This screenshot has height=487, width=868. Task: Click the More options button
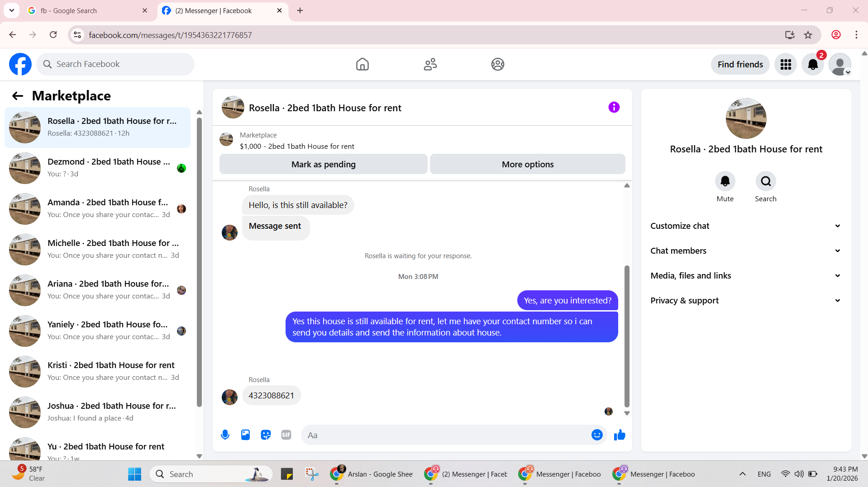(x=527, y=164)
